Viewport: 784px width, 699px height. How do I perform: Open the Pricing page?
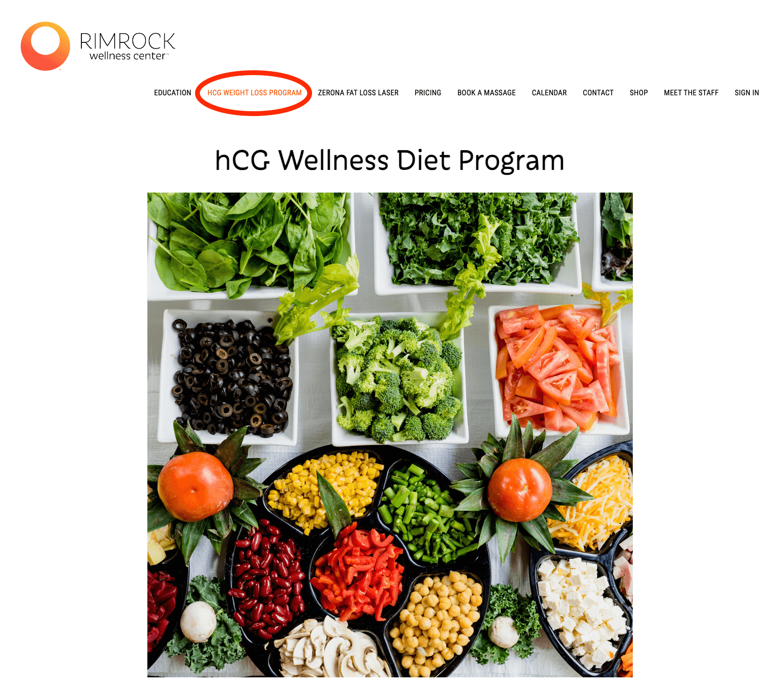428,93
